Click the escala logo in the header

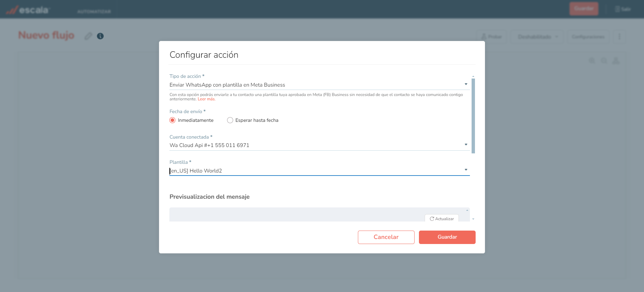click(28, 10)
